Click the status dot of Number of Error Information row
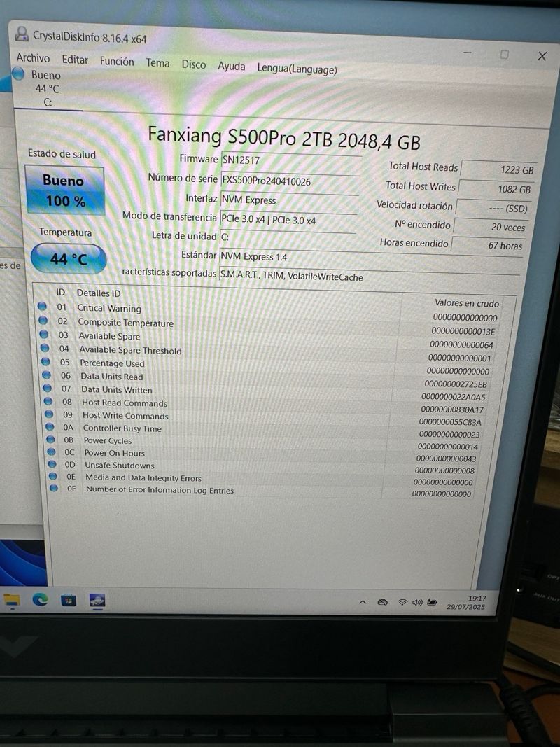 click(54, 488)
